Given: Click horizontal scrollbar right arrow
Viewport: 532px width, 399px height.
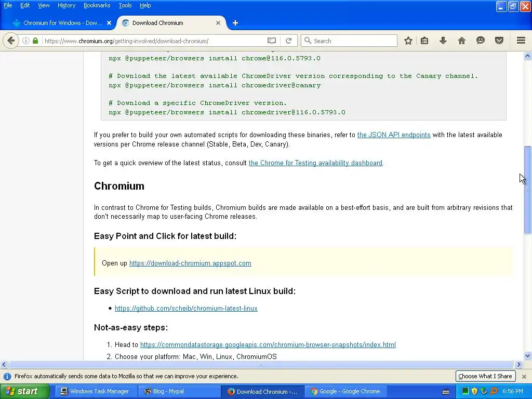Looking at the screenshot, I should tap(518, 364).
